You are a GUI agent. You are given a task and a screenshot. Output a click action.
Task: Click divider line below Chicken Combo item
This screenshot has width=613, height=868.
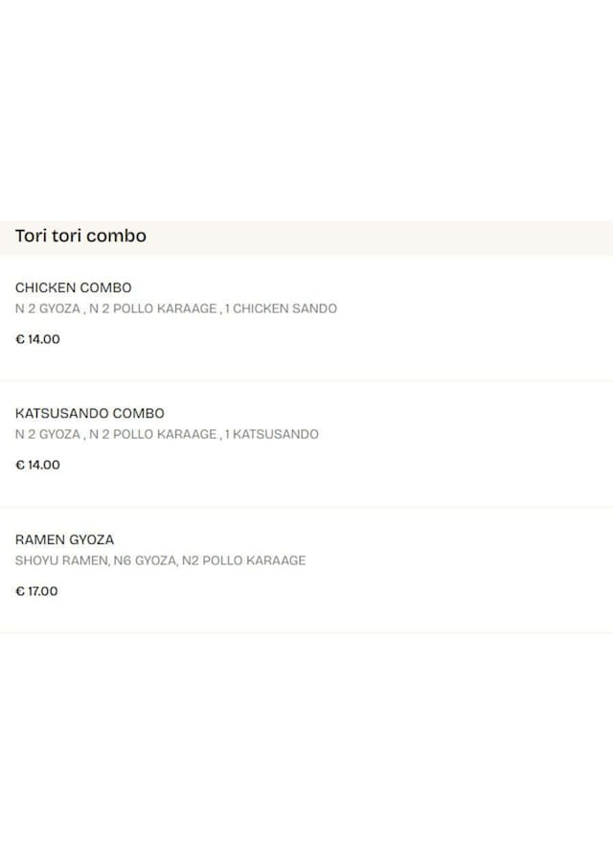coord(306,380)
